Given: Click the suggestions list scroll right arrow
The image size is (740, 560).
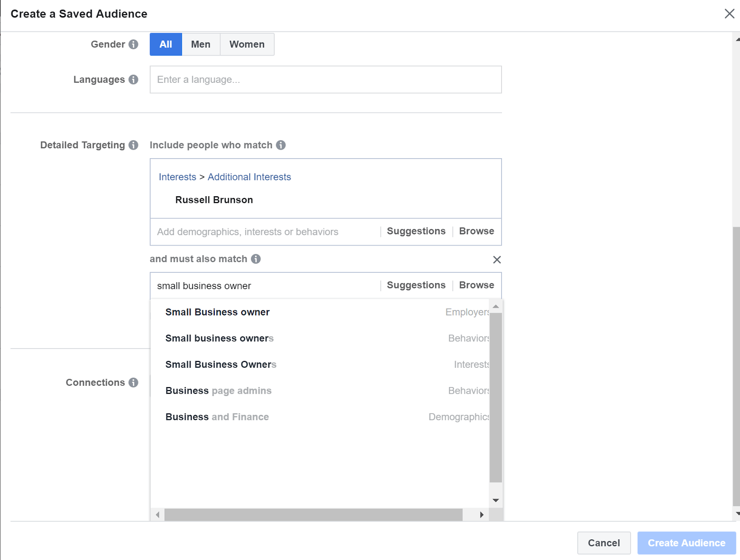Looking at the screenshot, I should pos(482,515).
